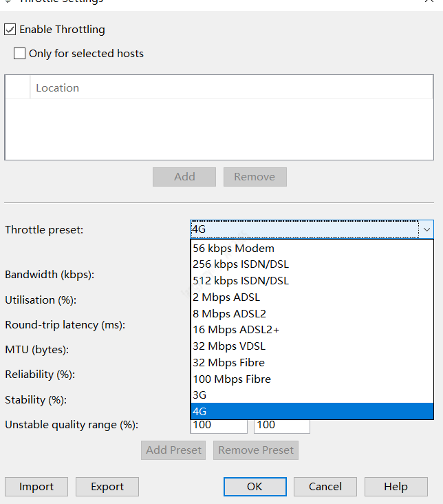The image size is (443, 504).
Task: Click the MTU (bytes) label
Action: pyautogui.click(x=37, y=350)
